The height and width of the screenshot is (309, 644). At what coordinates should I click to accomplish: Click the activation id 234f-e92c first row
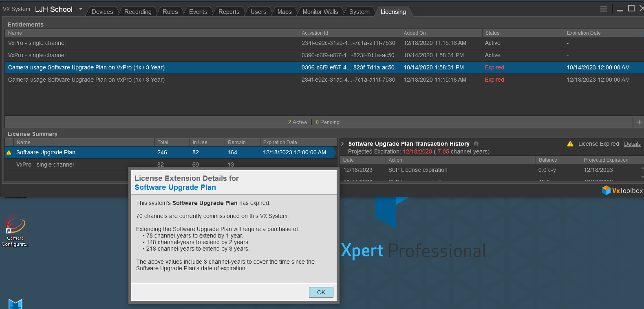(x=348, y=43)
